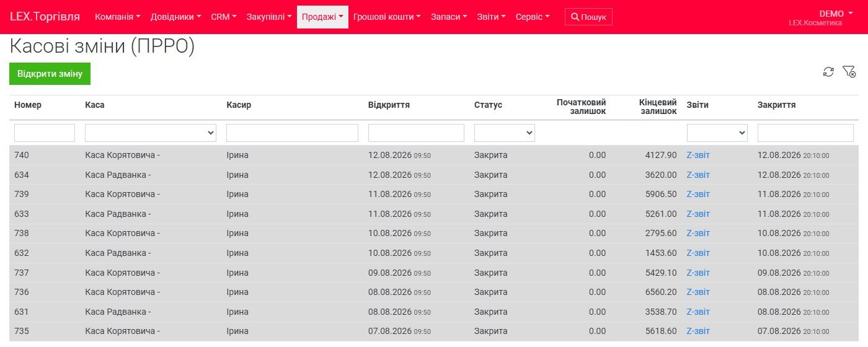Click ending balance 5906.50
Image resolution: width=868 pixels, height=347 pixels.
coord(661,194)
